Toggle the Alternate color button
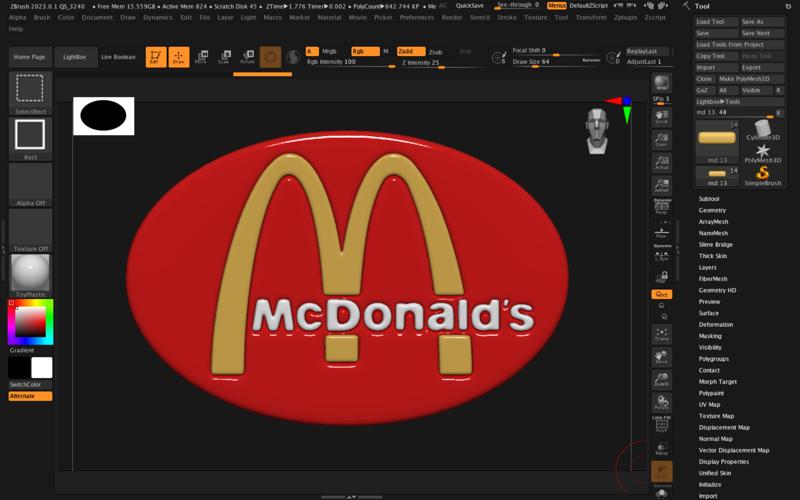 coord(30,396)
